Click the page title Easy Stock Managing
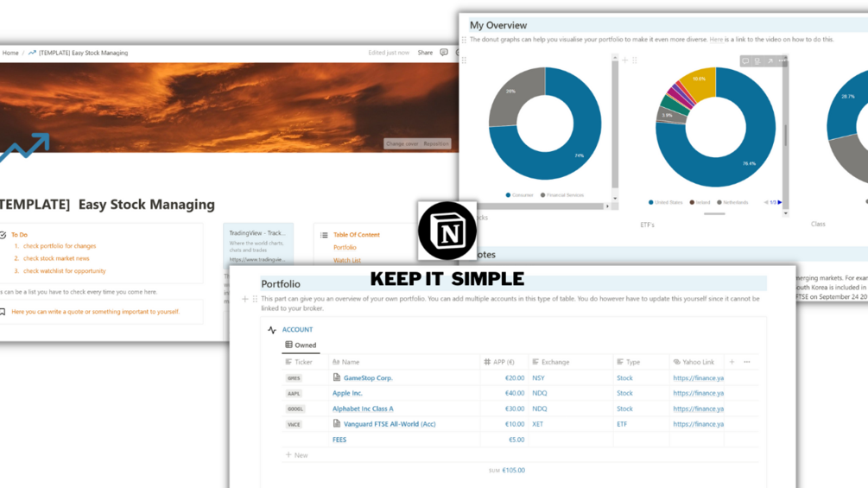 pyautogui.click(x=107, y=204)
